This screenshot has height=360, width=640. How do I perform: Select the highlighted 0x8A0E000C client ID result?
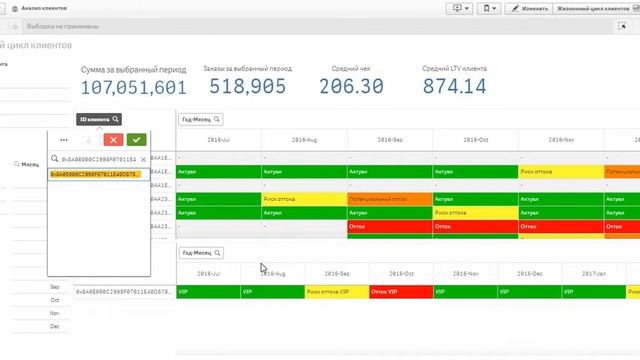tap(99, 174)
